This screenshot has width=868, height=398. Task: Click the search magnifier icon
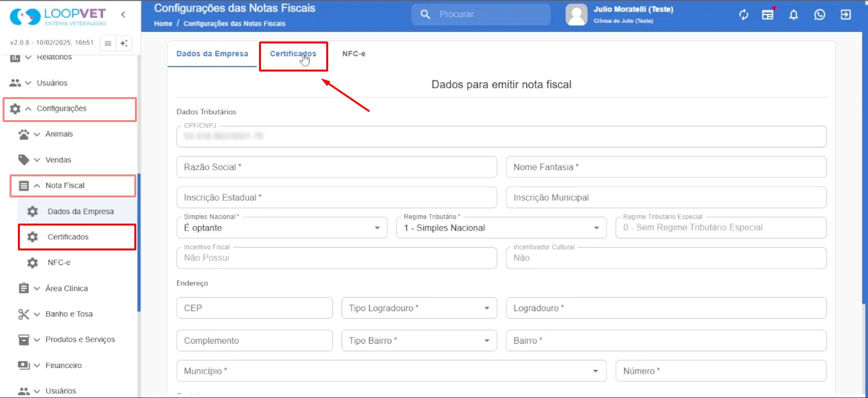click(425, 15)
